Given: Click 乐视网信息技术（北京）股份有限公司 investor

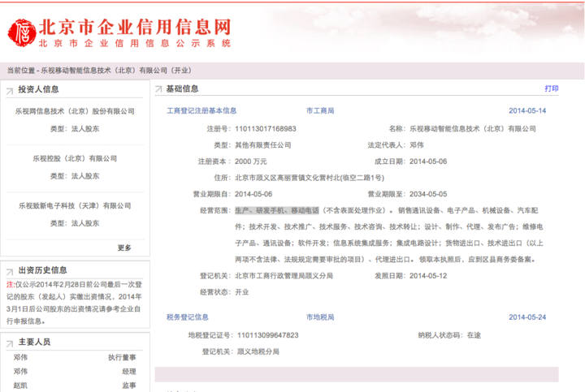Looking at the screenshot, I should click(x=75, y=110).
